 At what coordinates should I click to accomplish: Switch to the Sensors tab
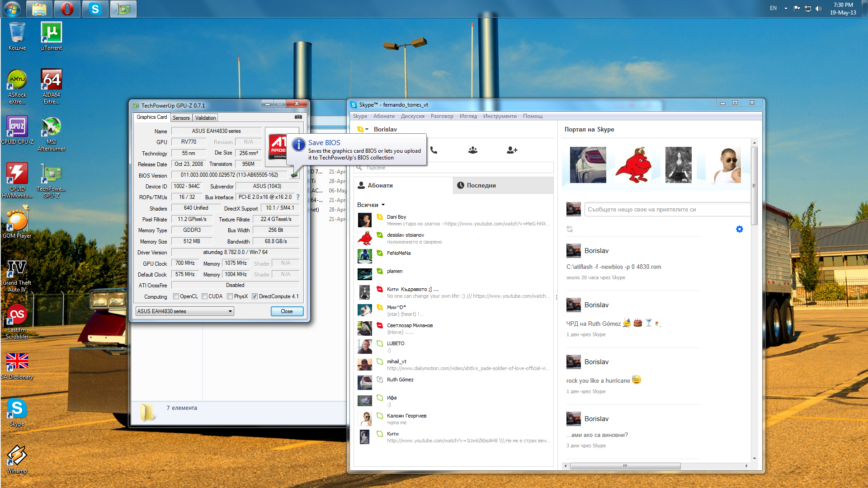click(x=181, y=118)
